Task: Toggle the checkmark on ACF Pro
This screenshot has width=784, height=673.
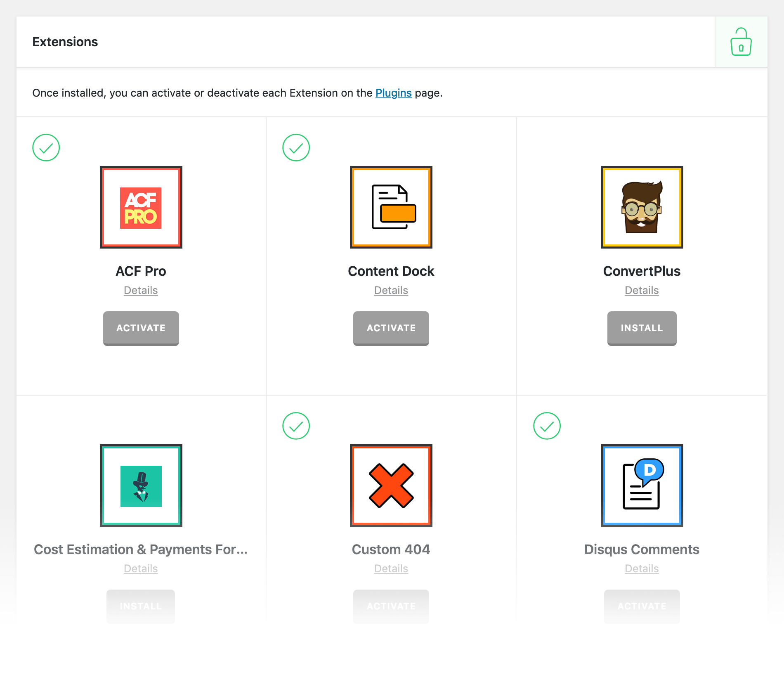Action: pos(46,147)
